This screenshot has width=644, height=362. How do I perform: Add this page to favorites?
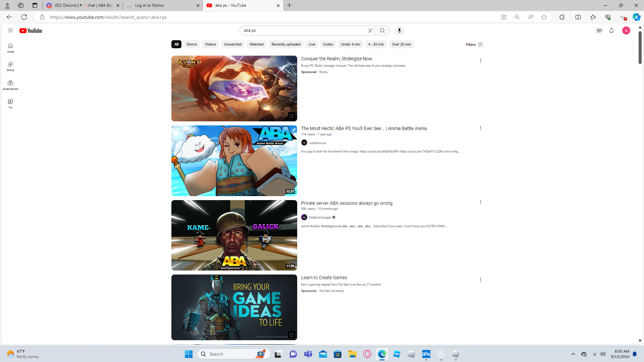pos(544,17)
